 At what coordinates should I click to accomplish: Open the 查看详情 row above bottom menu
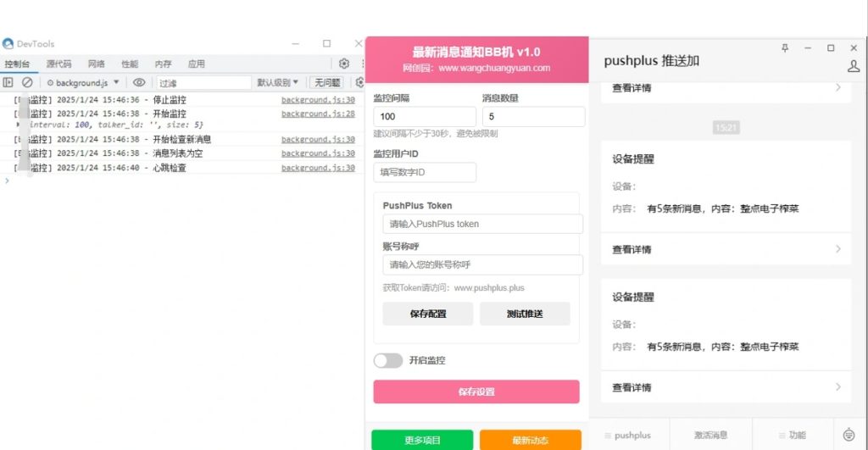click(x=726, y=387)
